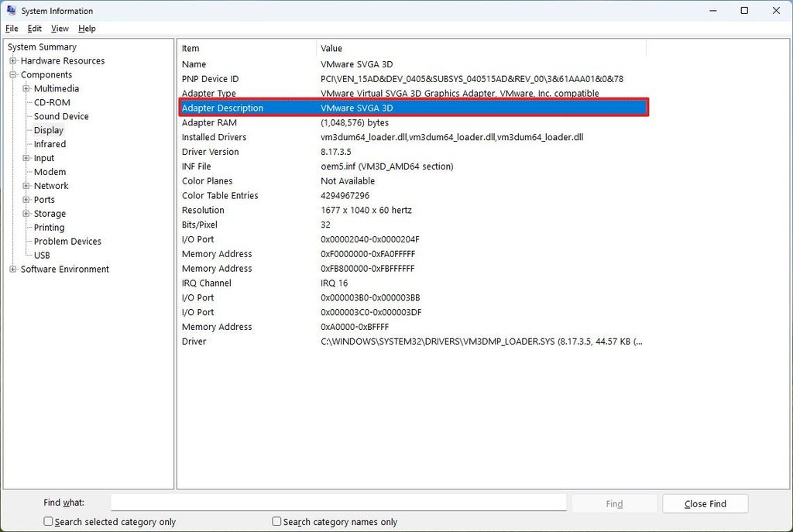Select the PNP Device ID row
This screenshot has height=532, width=793.
414,79
